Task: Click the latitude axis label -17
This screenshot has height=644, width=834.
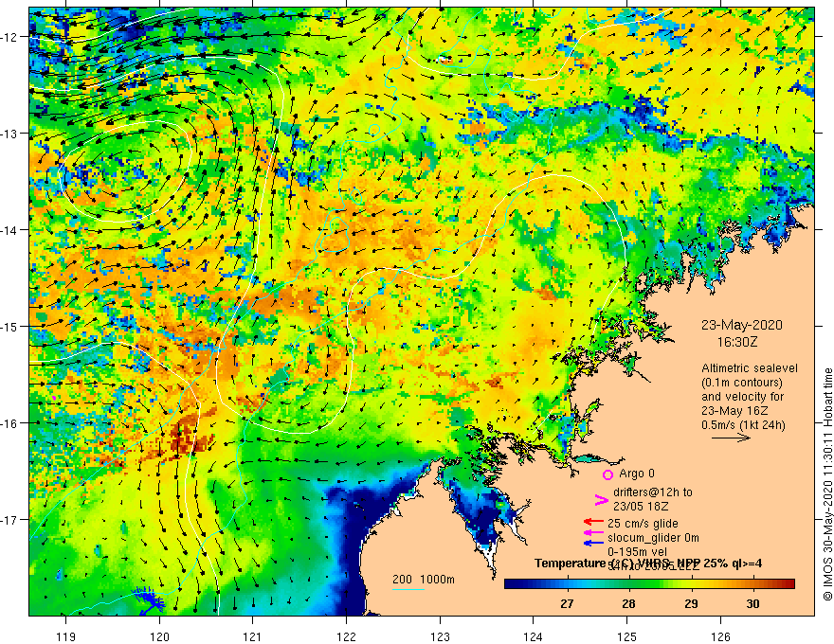Action: [x=10, y=519]
